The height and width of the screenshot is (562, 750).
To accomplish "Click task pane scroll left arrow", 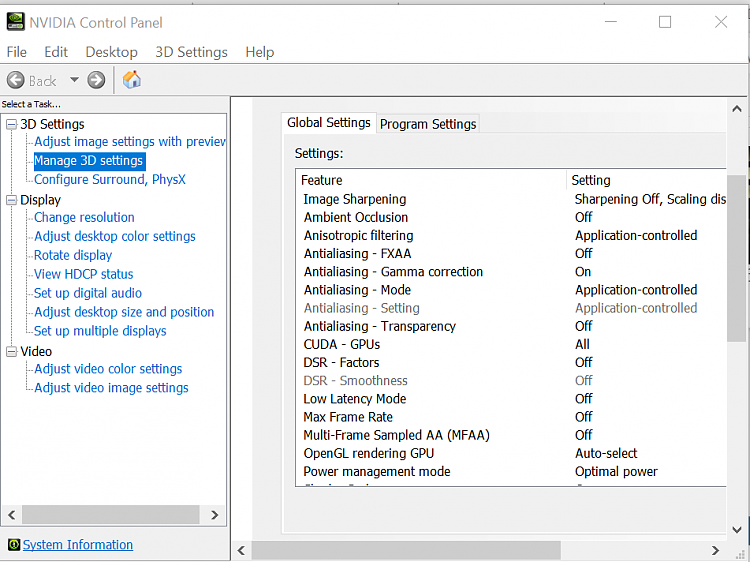I will pyautogui.click(x=12, y=515).
